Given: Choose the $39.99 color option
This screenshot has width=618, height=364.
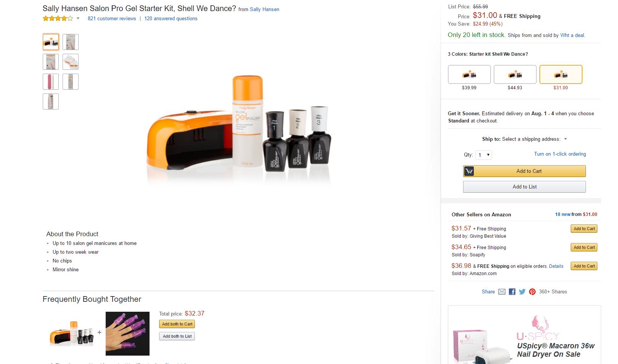Looking at the screenshot, I should (x=469, y=74).
